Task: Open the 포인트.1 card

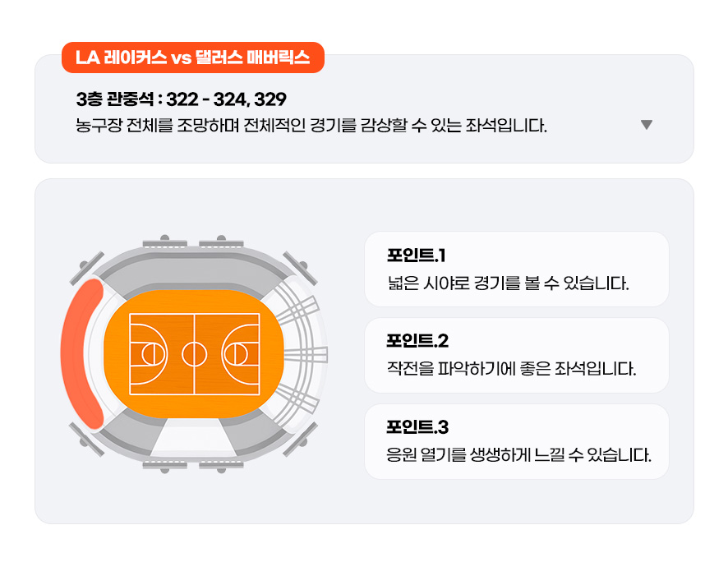Action: point(516,269)
